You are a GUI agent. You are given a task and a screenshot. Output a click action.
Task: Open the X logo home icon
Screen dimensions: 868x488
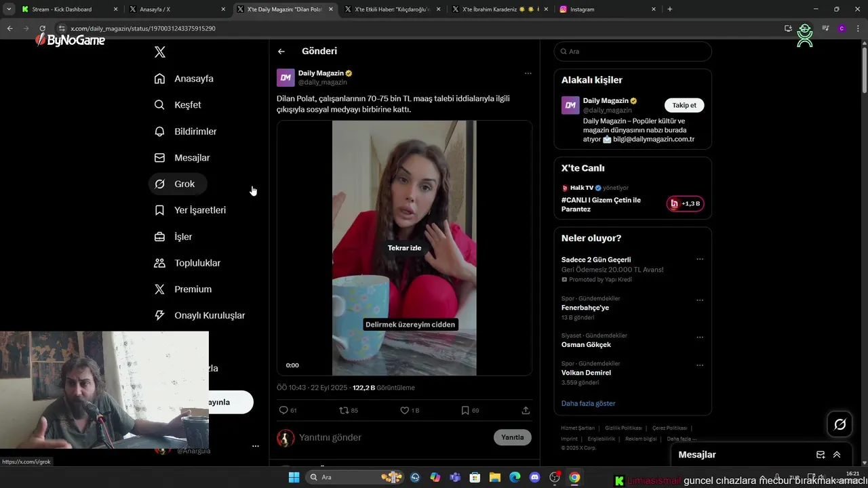click(159, 52)
